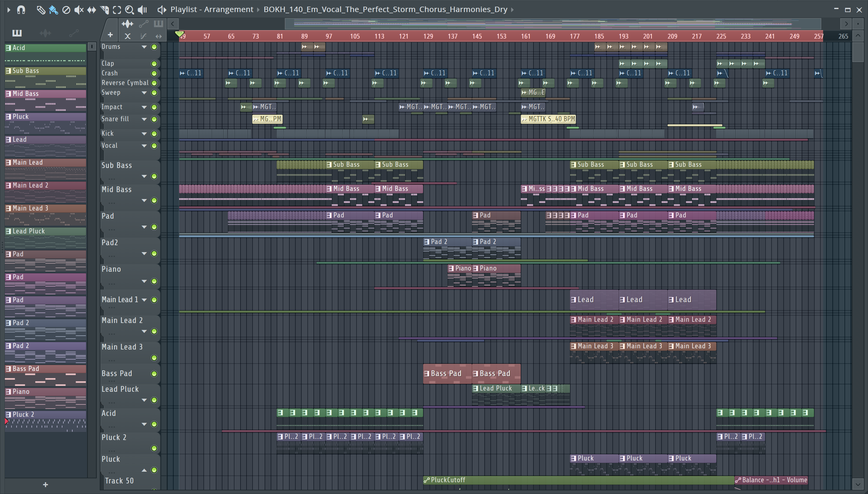Viewport: 868px width, 494px height.
Task: Show audio clips in picker panel
Action: coord(46,33)
